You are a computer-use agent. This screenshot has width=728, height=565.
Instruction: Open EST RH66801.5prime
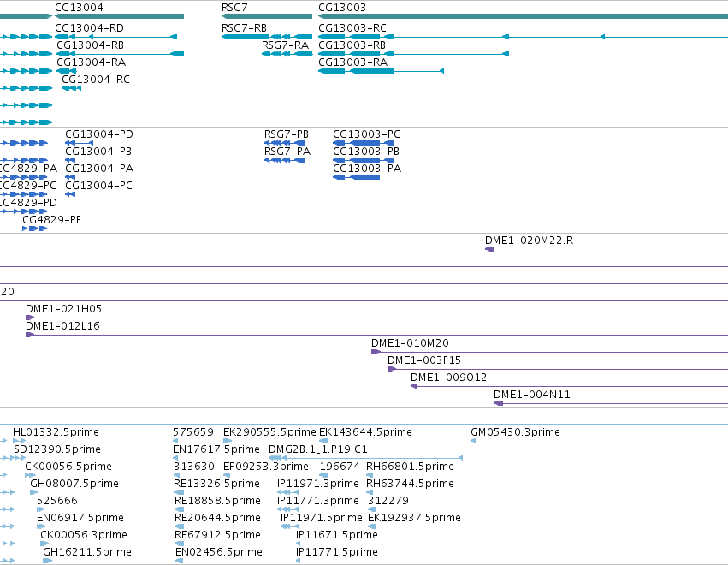pyautogui.click(x=370, y=475)
